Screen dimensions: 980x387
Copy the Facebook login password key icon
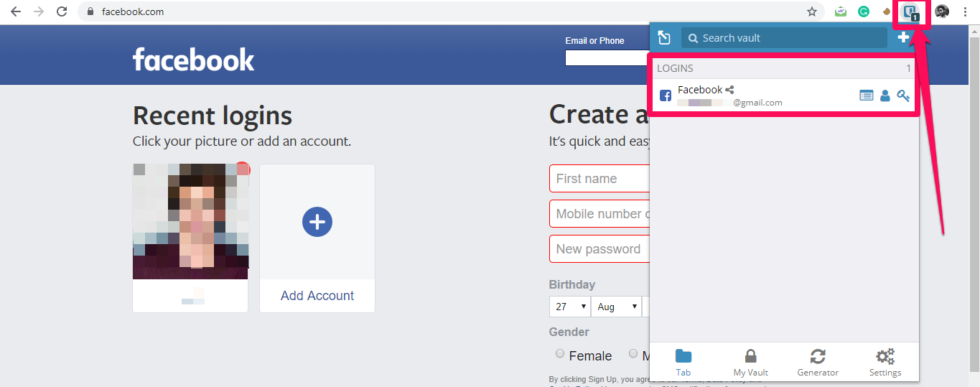[903, 95]
